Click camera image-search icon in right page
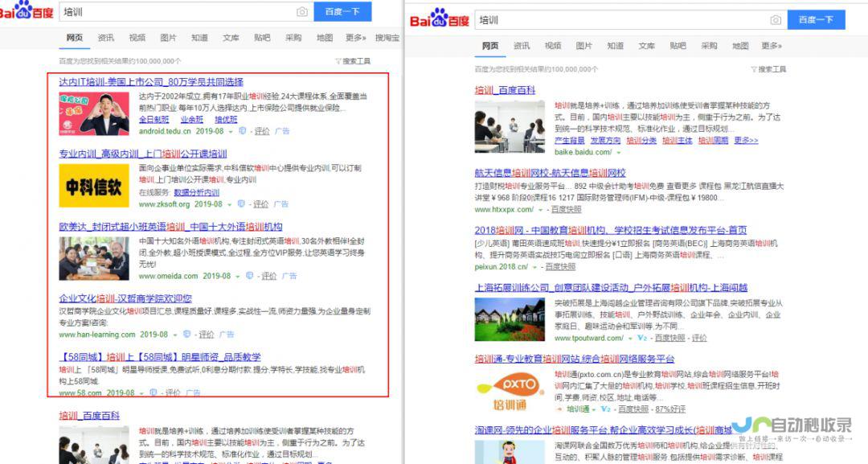Screen dimensions: 868x464 pos(776,20)
